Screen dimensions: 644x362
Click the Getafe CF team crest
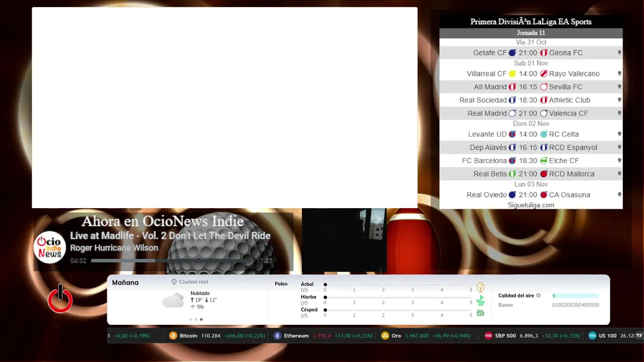point(512,53)
